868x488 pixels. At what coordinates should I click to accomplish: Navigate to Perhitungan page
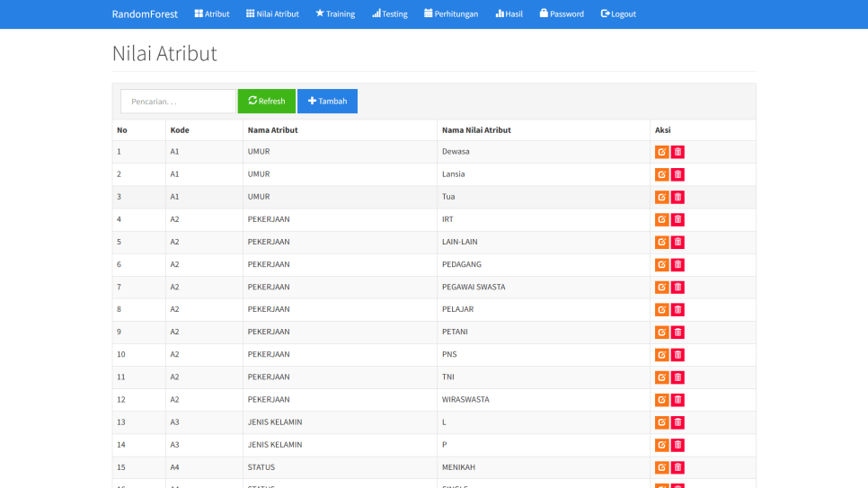point(451,14)
